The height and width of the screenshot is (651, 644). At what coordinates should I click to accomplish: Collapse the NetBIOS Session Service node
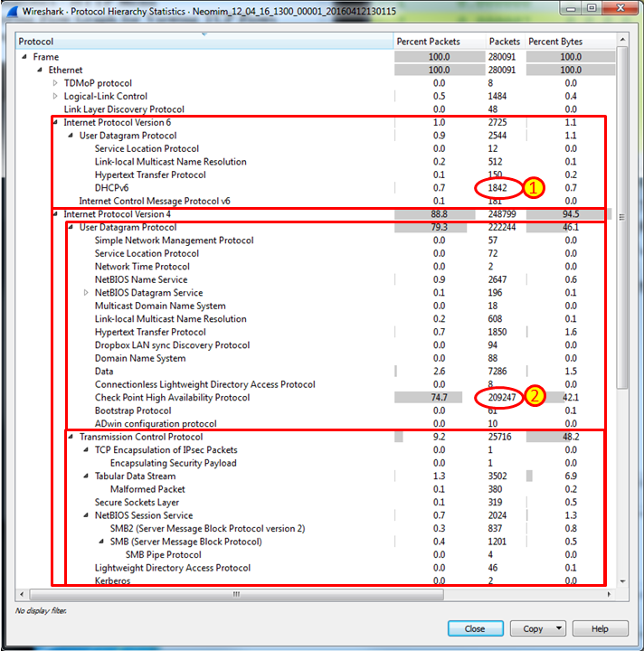click(x=86, y=515)
